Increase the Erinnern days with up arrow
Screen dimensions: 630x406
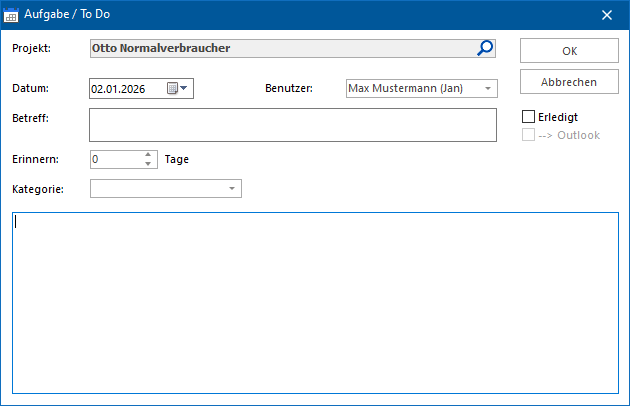(x=148, y=155)
